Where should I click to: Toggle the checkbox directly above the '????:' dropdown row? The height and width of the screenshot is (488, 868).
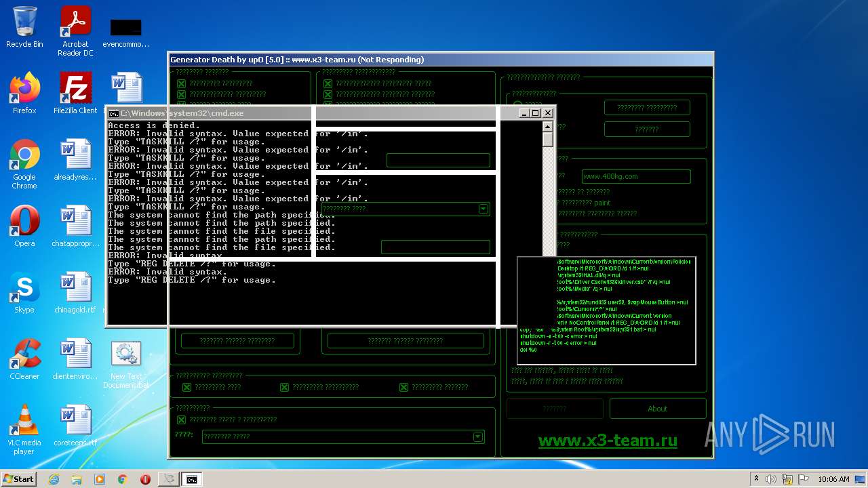point(180,420)
